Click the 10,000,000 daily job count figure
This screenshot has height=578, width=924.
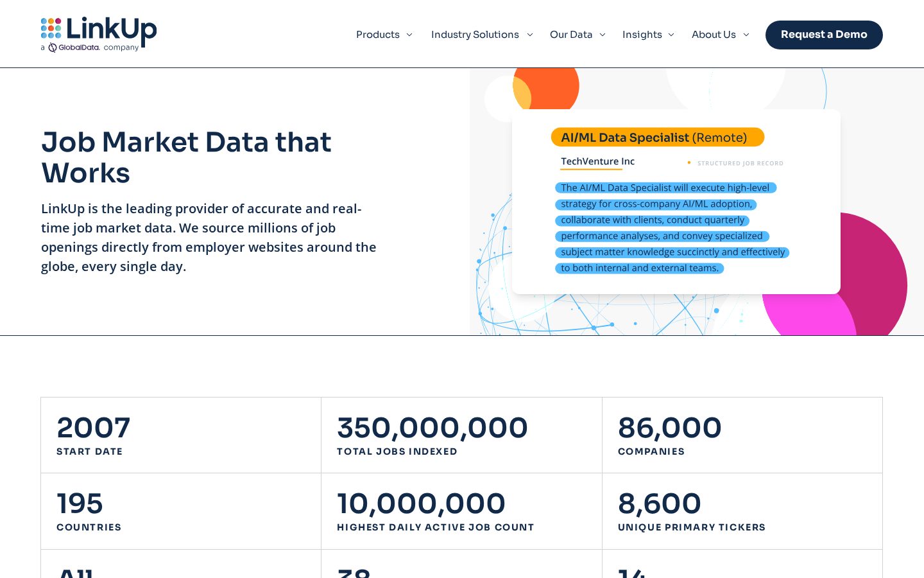422,504
